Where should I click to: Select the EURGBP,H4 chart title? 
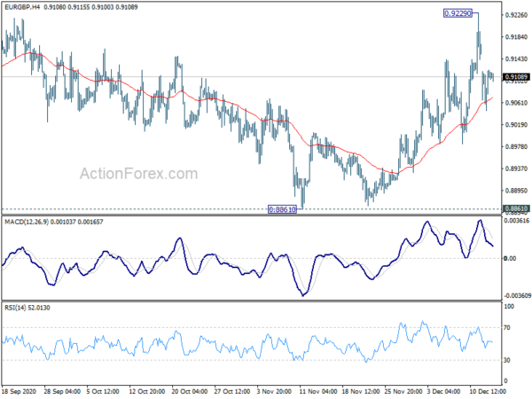pyautogui.click(x=22, y=7)
